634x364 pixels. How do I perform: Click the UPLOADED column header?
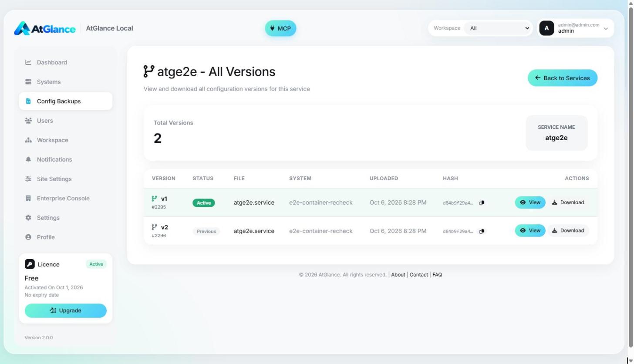point(384,179)
